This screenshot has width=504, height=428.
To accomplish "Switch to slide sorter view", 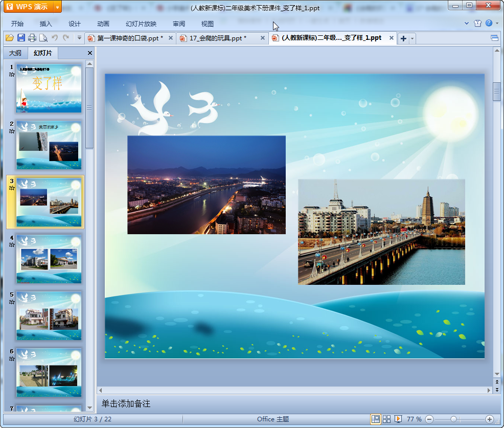I will coord(387,419).
